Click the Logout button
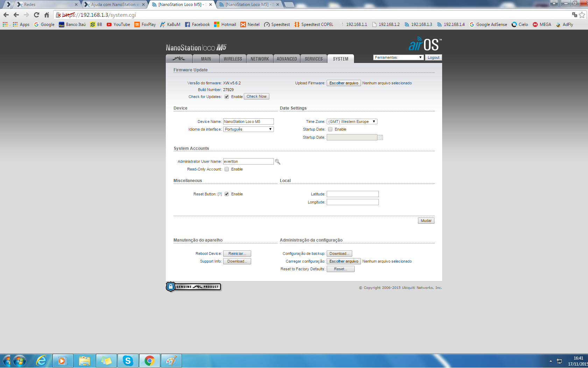 (433, 57)
